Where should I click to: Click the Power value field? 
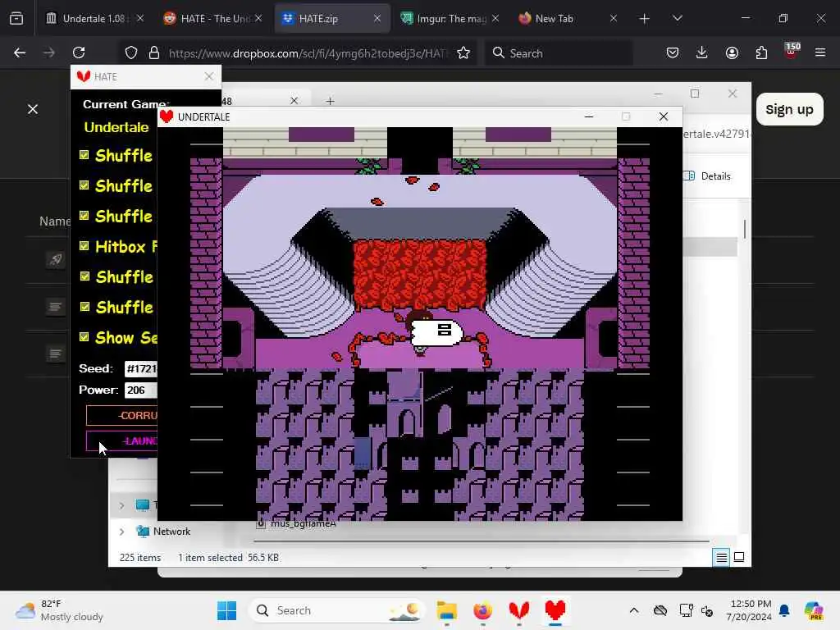(x=141, y=390)
